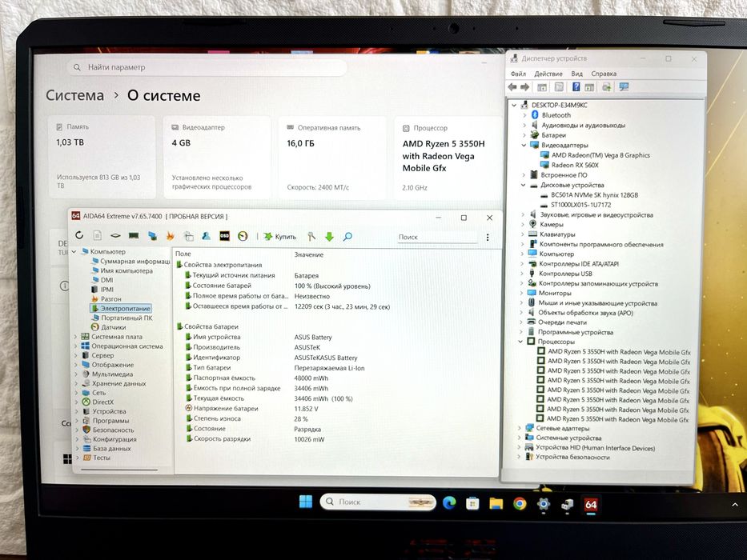Screen dimensions: 747x560
Task: Click the AIDA64 user account toolbar icon
Action: point(206,236)
